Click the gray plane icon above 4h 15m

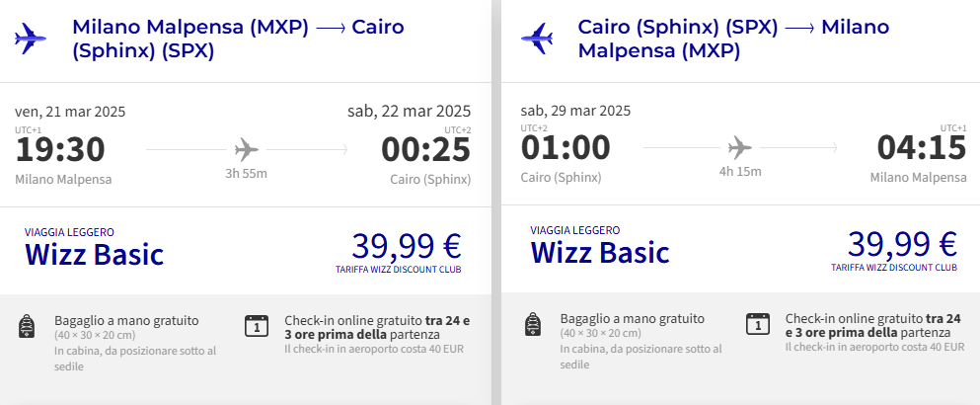point(740,148)
